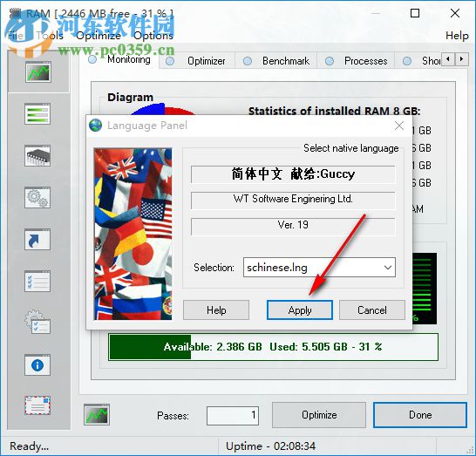Click the WT Software Enginering Ltd. field
Viewport: 476px width, 456px height.
[x=293, y=201]
